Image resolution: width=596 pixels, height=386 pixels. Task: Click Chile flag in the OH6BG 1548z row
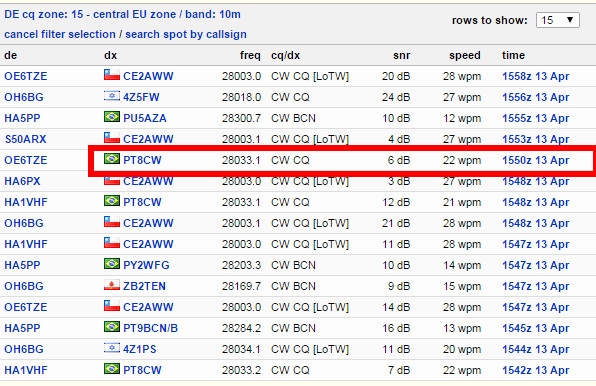112,221
